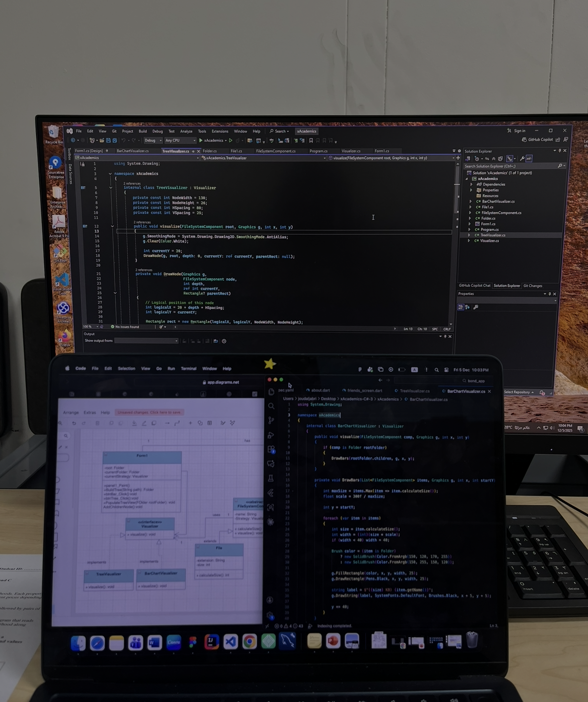Image resolution: width=588 pixels, height=702 pixels.
Task: Open Search view in the VS Code activity bar
Action: (x=271, y=406)
